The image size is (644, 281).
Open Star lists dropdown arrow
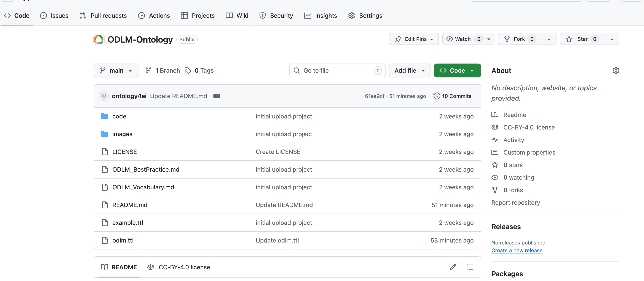(x=612, y=39)
